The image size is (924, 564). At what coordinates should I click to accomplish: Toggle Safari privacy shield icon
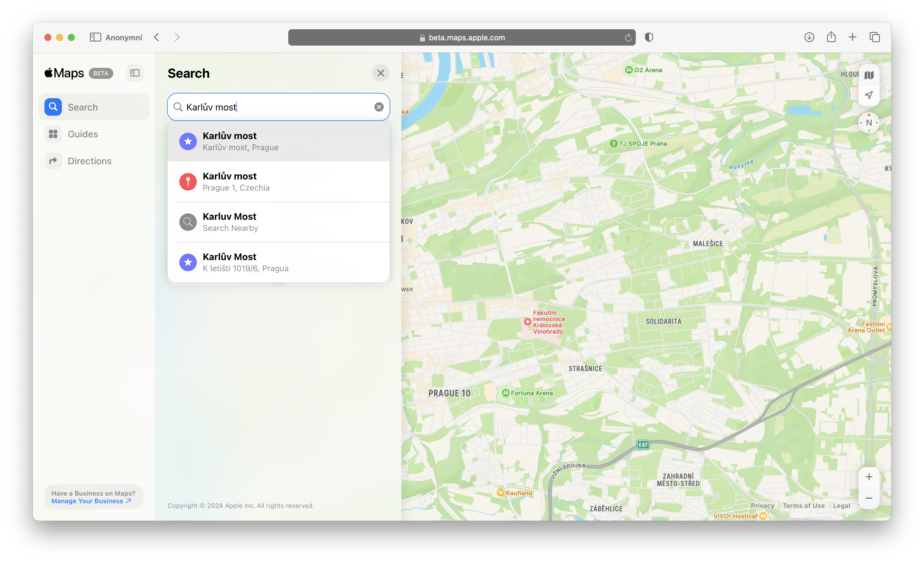pos(649,37)
